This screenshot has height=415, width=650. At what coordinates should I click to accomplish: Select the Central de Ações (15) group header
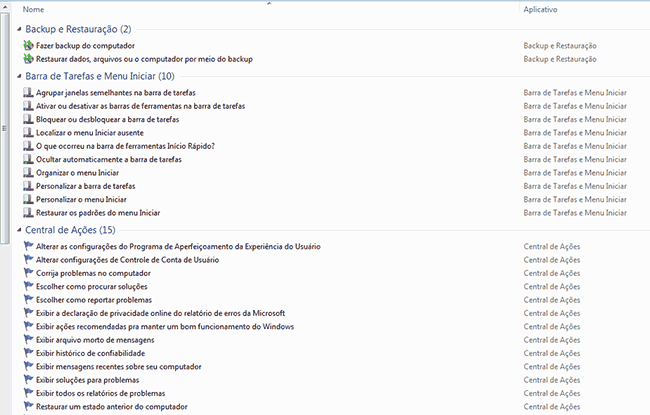point(70,230)
